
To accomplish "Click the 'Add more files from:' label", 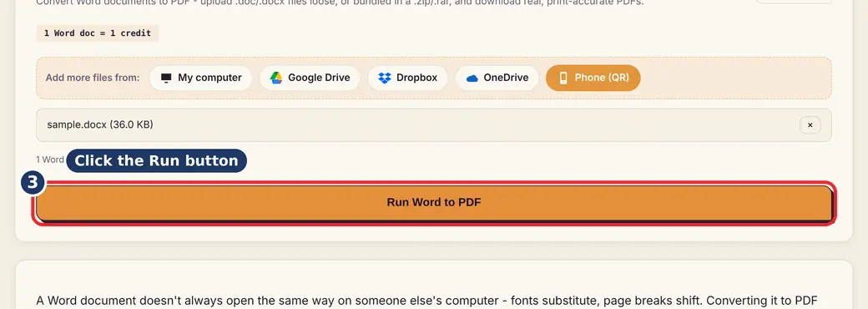I will (x=93, y=78).
